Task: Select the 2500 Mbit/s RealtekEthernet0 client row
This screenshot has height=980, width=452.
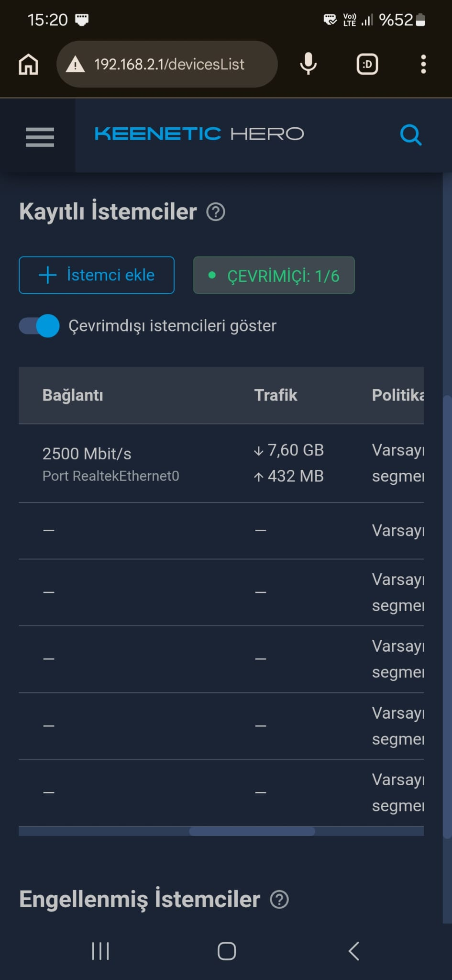Action: (x=221, y=463)
